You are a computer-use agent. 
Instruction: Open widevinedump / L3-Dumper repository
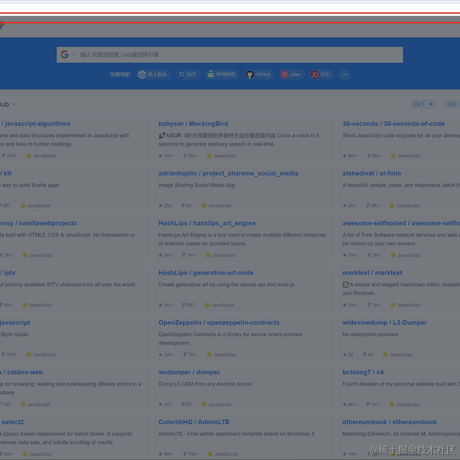pos(385,323)
